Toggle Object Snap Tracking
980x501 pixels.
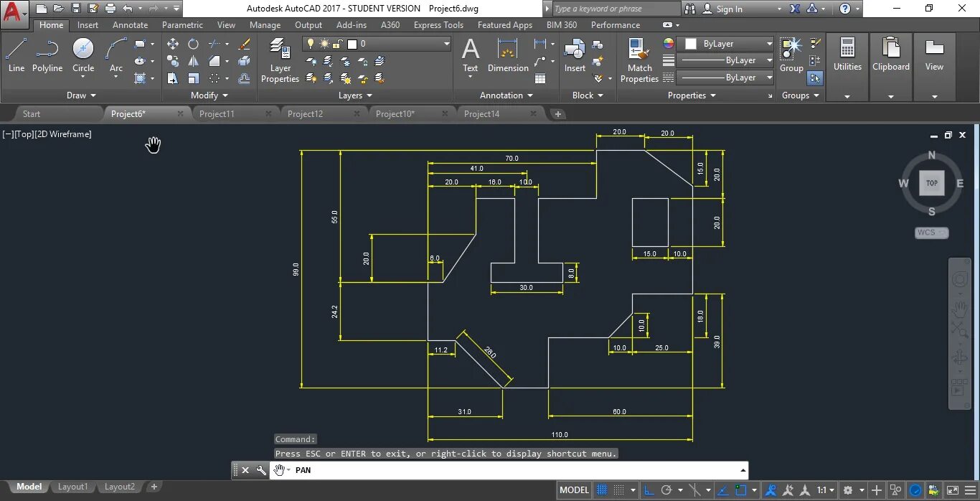722,490
